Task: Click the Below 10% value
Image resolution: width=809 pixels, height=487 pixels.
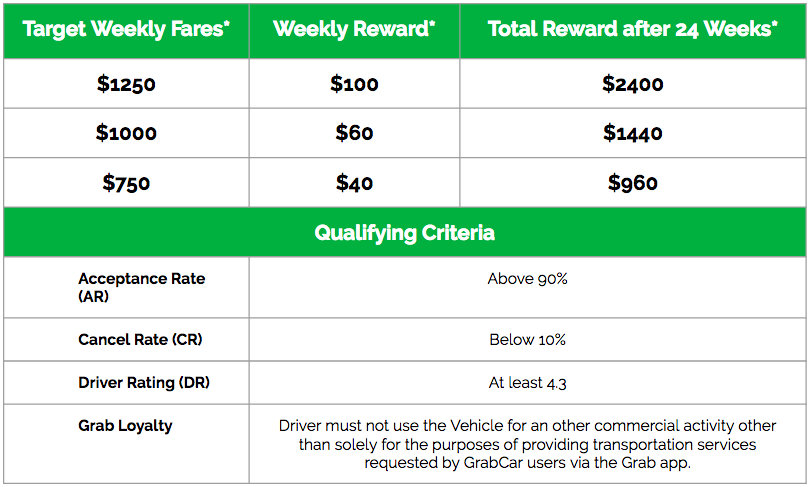Action: point(527,340)
